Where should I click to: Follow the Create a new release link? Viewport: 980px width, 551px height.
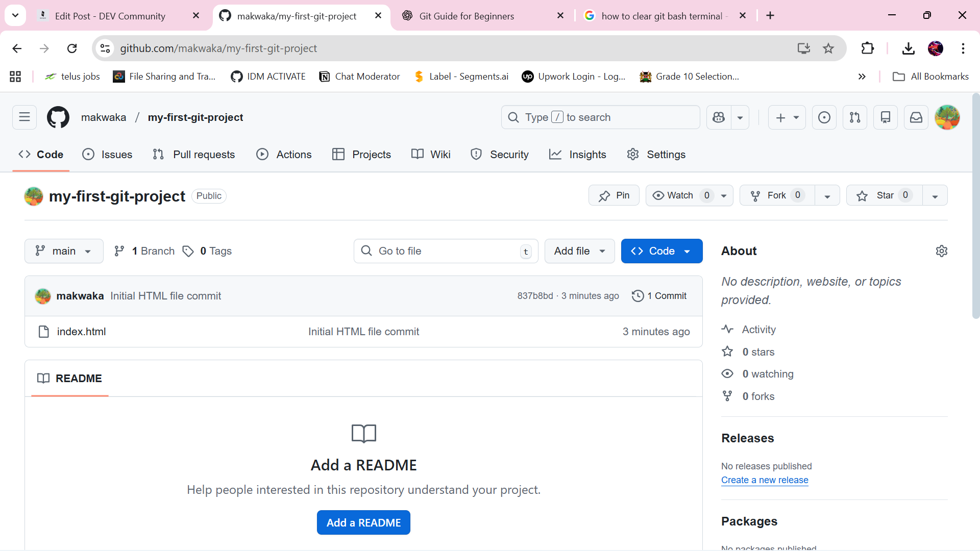pos(764,480)
